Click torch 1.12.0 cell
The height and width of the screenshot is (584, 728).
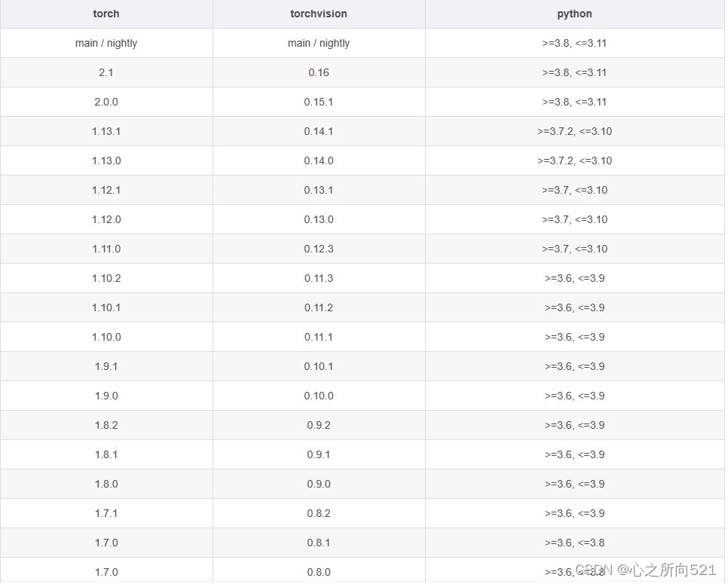tap(106, 219)
